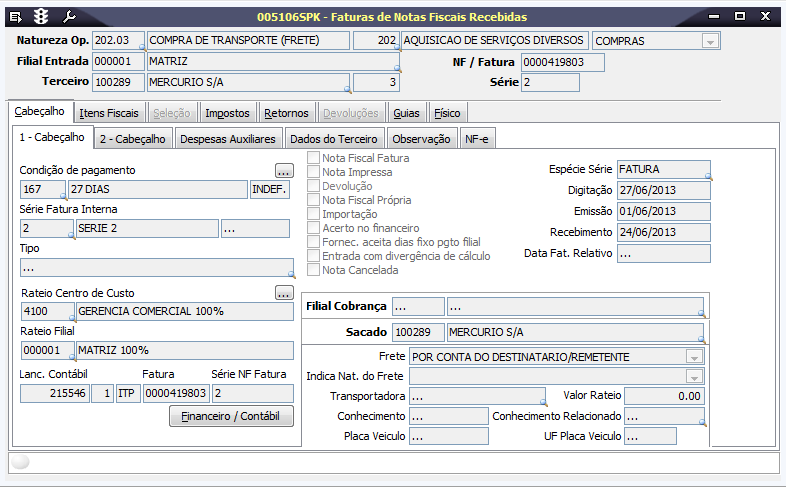Image resolution: width=786 pixels, height=487 pixels.
Task: Expand the Frete dropdown
Action: pyautogui.click(x=694, y=356)
